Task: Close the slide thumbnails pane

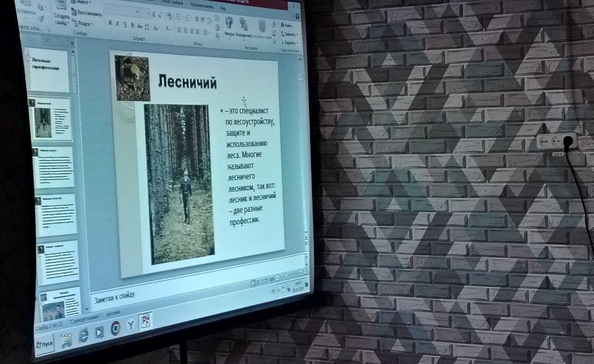Action: point(72,43)
